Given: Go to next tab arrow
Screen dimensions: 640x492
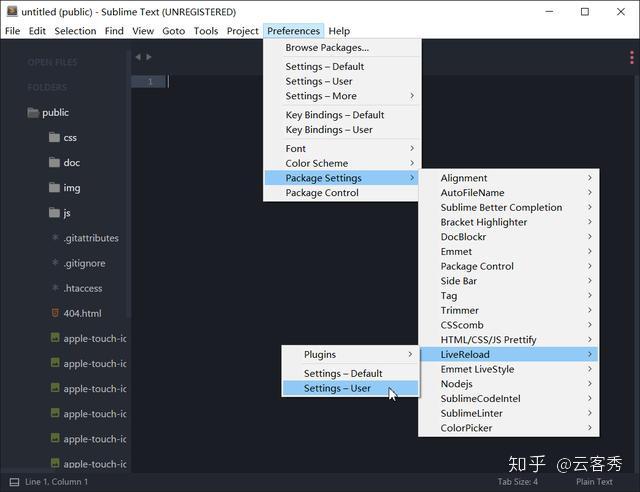Looking at the screenshot, I should pos(149,57).
